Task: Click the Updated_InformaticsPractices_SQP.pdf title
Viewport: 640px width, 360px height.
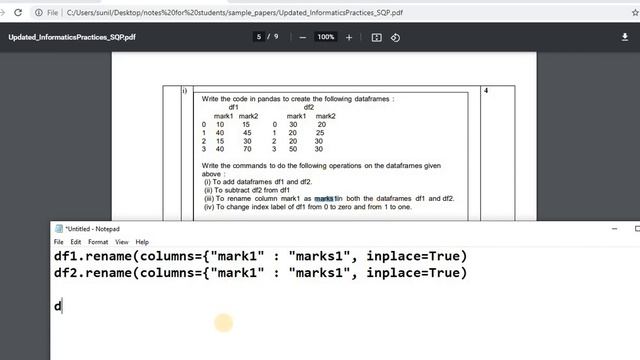Action: pyautogui.click(x=72, y=37)
